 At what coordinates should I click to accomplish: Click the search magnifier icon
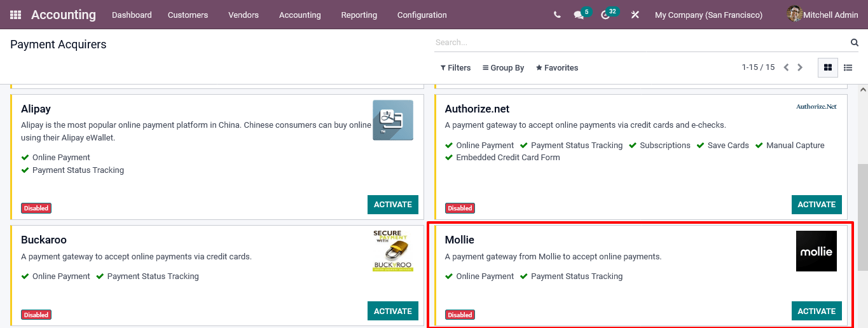click(855, 43)
